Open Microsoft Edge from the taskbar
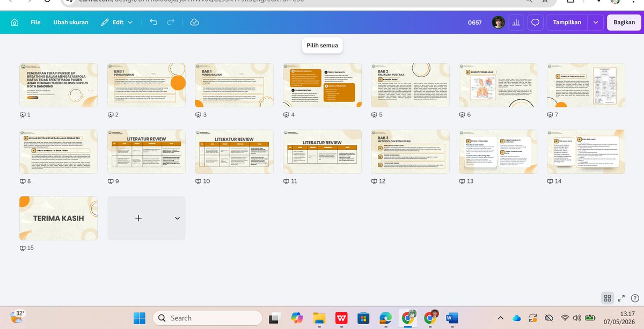644x329 pixels. (385, 318)
